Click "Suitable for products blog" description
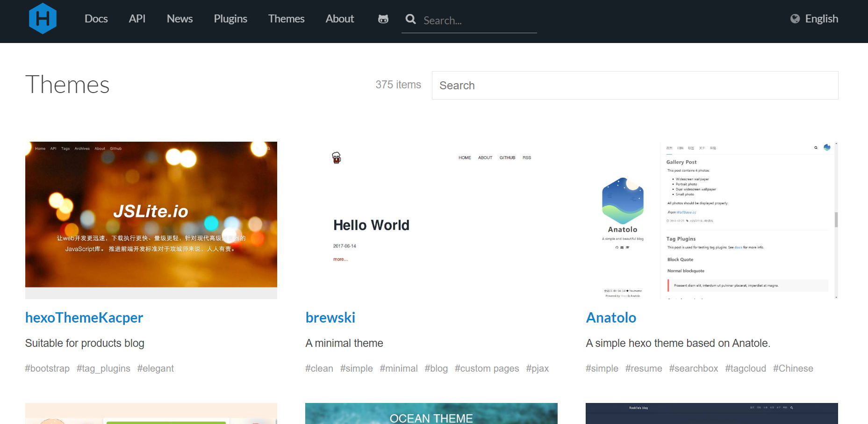This screenshot has width=868, height=424. pos(85,343)
